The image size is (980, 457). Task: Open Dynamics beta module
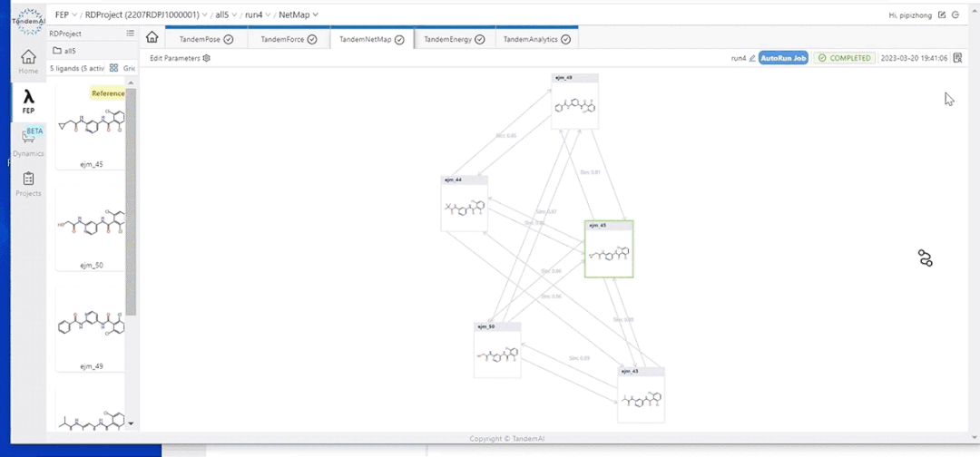click(x=29, y=142)
